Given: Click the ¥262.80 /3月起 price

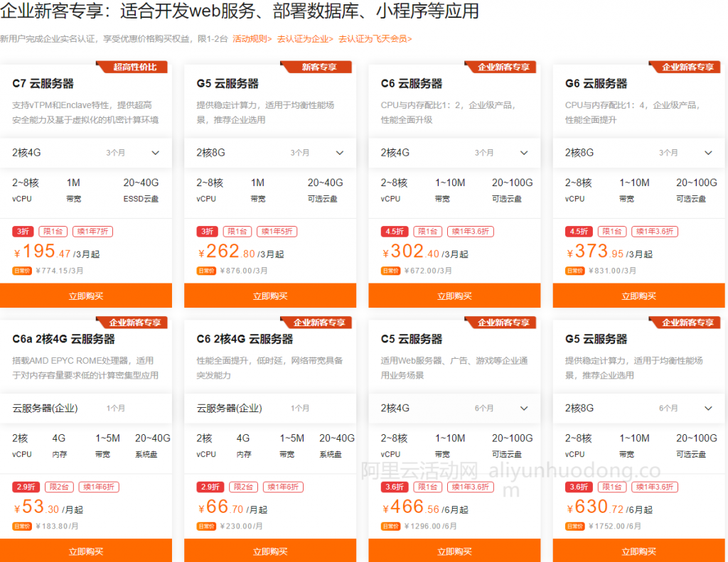Looking at the screenshot, I should pos(240,252).
